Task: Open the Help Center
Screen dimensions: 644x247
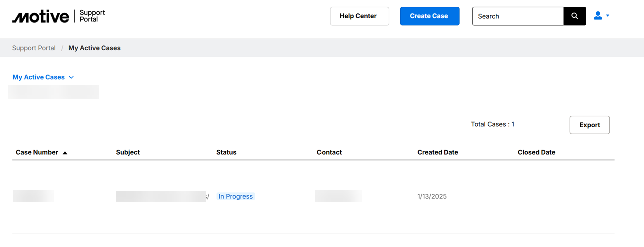Action: tap(359, 16)
